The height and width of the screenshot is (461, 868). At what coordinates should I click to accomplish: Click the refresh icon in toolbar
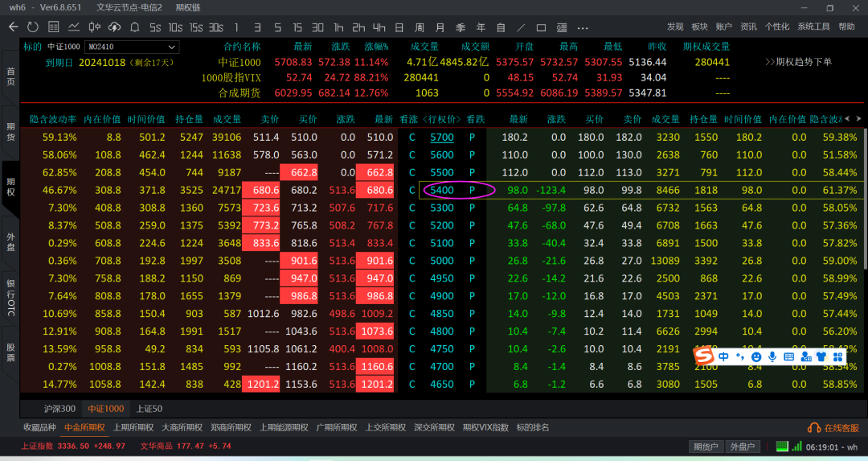point(33,27)
